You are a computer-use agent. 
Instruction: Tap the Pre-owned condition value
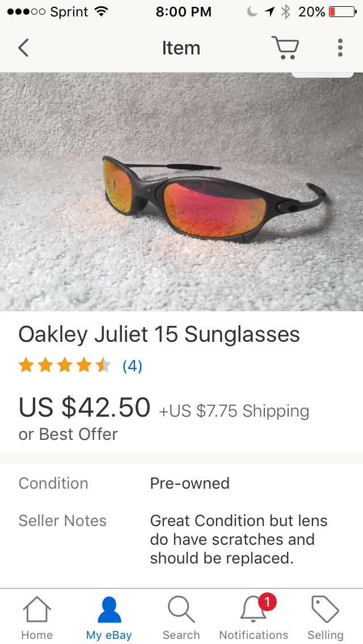(189, 483)
